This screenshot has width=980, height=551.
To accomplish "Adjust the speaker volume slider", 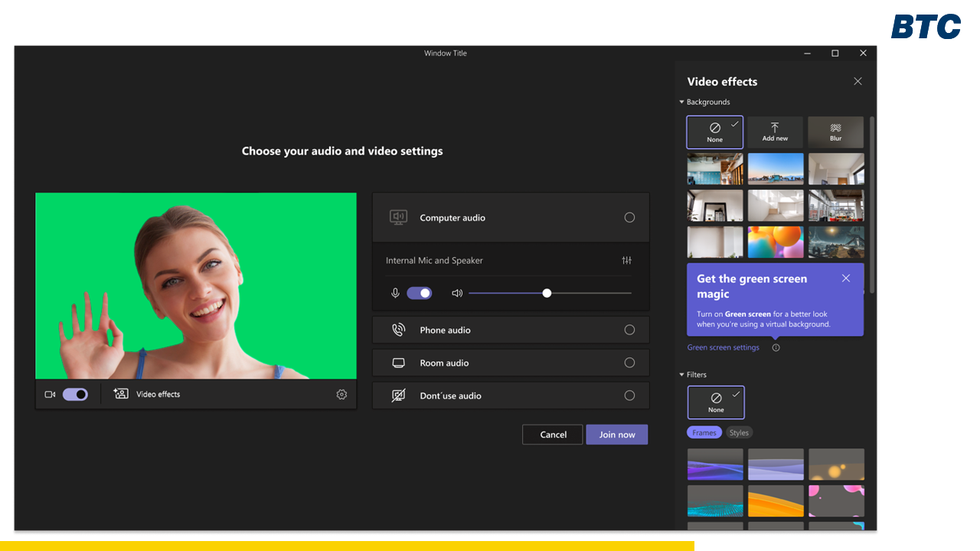I will 550,293.
